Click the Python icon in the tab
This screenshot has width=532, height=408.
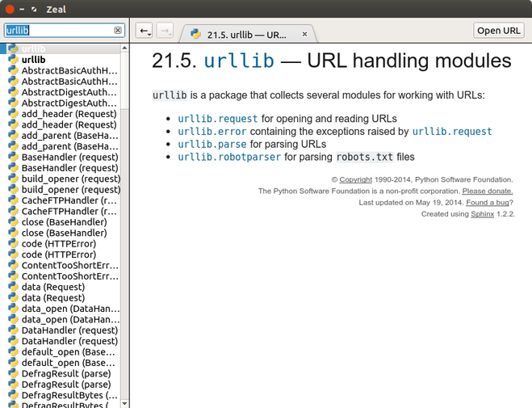[x=195, y=35]
